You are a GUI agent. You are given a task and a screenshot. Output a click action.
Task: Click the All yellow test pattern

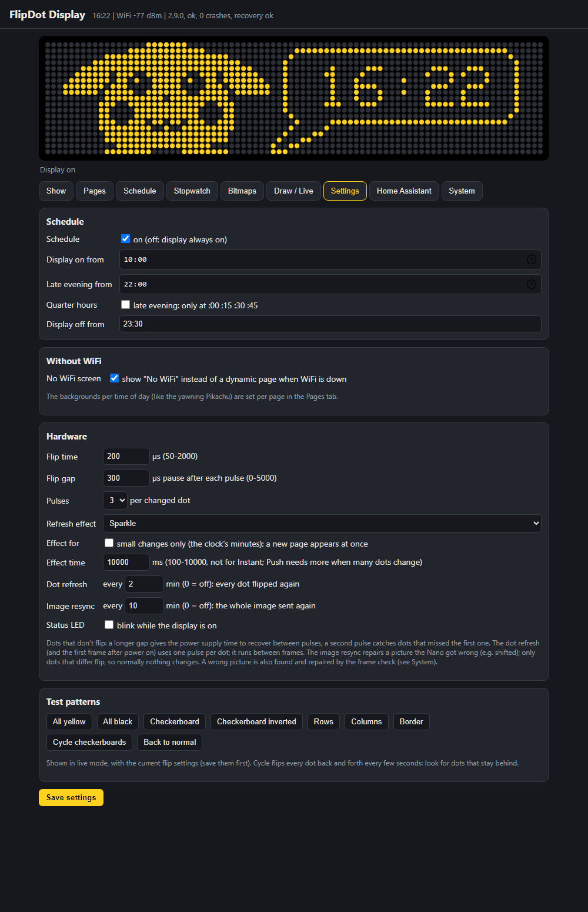tap(69, 721)
